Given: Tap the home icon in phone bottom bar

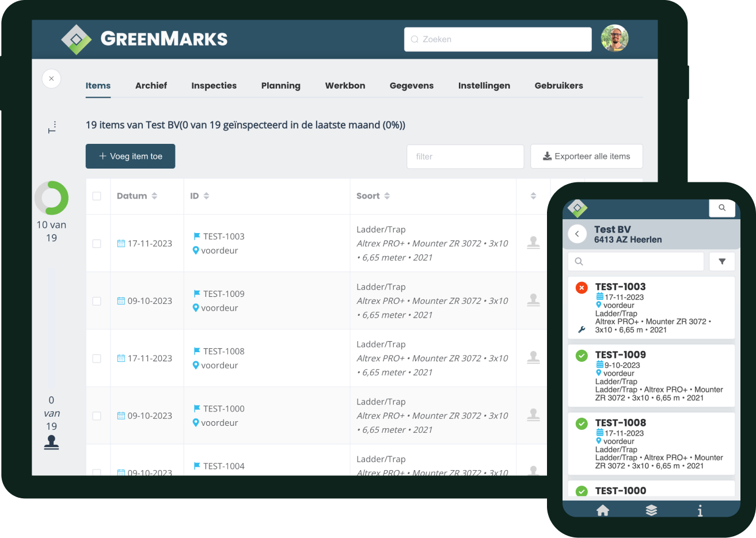Looking at the screenshot, I should (x=603, y=510).
